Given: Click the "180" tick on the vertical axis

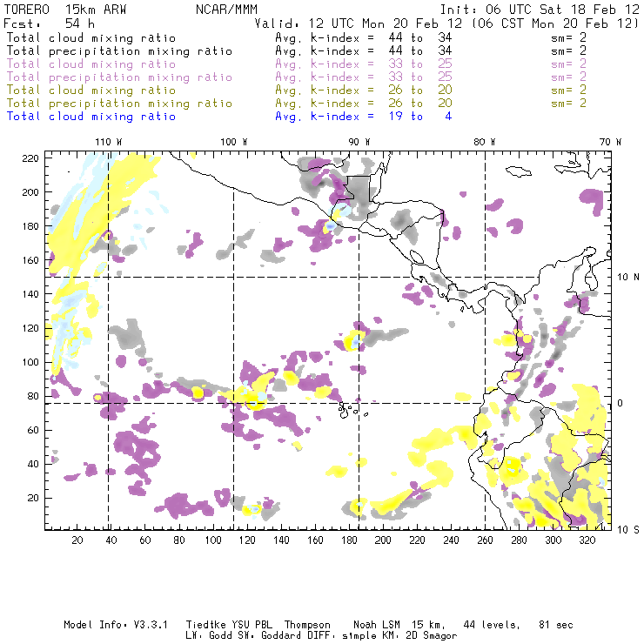Looking at the screenshot, I should [30, 226].
